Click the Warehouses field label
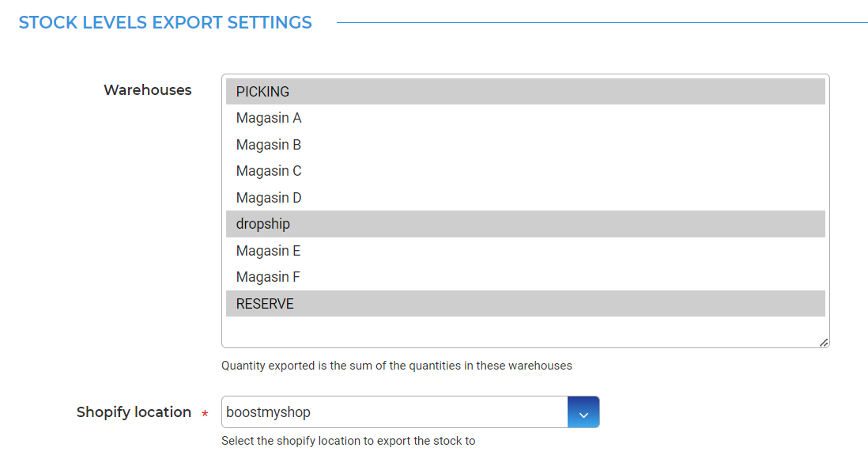Screen dimensions: 868x459 pos(148,89)
